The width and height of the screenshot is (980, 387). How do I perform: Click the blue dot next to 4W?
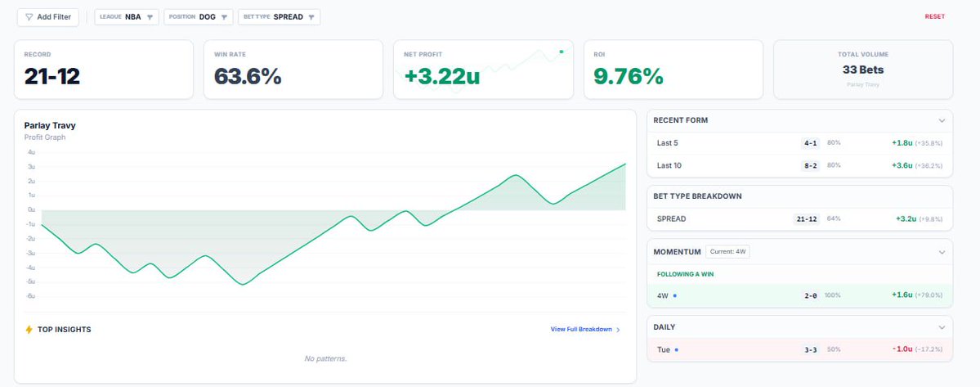(x=675, y=295)
